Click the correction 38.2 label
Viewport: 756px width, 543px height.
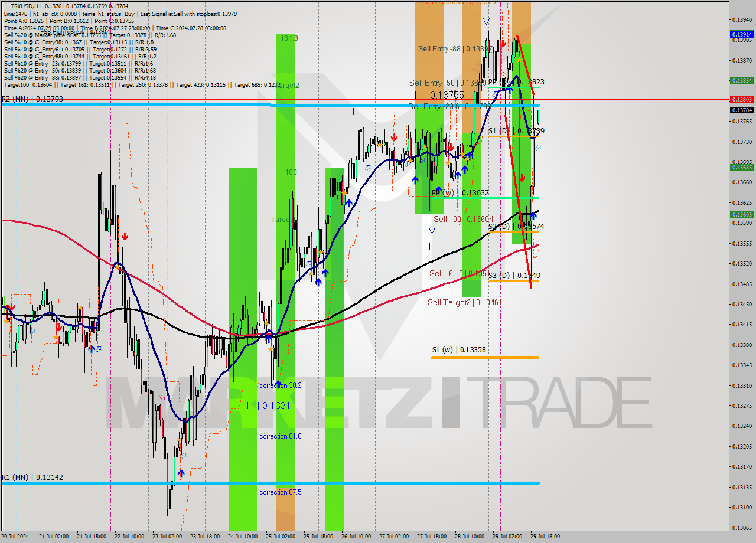tap(281, 385)
